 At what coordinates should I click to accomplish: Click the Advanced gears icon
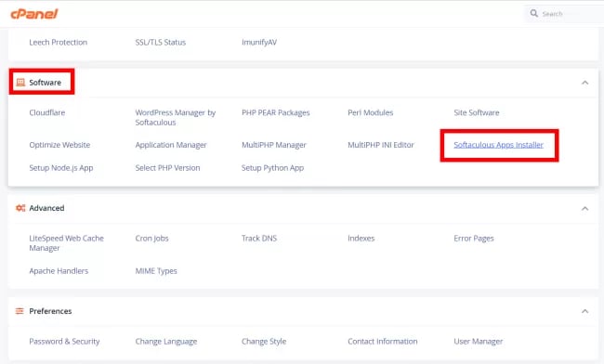pyautogui.click(x=20, y=208)
